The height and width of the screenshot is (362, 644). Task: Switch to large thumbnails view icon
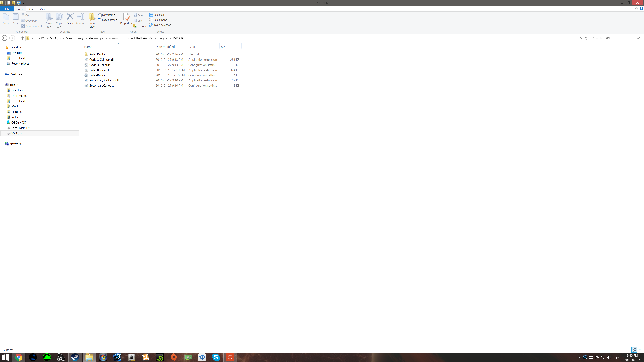[x=640, y=349]
